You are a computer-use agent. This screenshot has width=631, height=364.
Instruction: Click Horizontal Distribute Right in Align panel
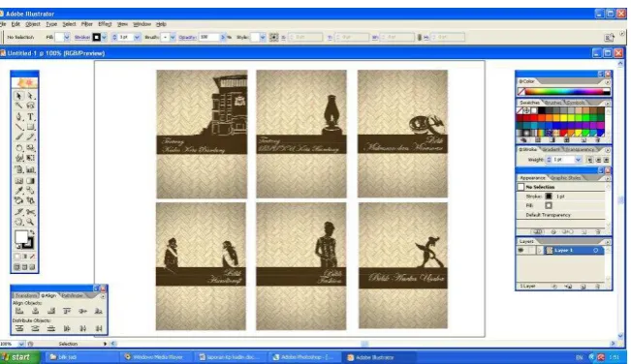point(99,328)
